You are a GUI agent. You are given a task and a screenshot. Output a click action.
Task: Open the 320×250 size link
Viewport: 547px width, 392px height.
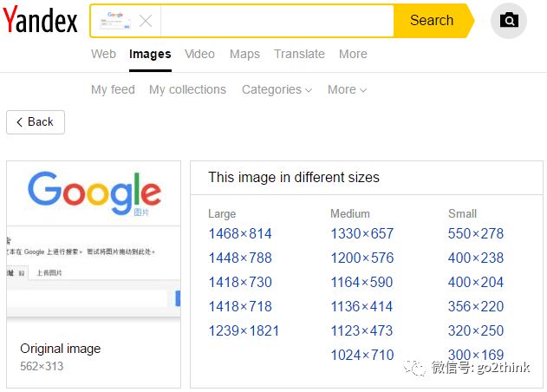[476, 331]
